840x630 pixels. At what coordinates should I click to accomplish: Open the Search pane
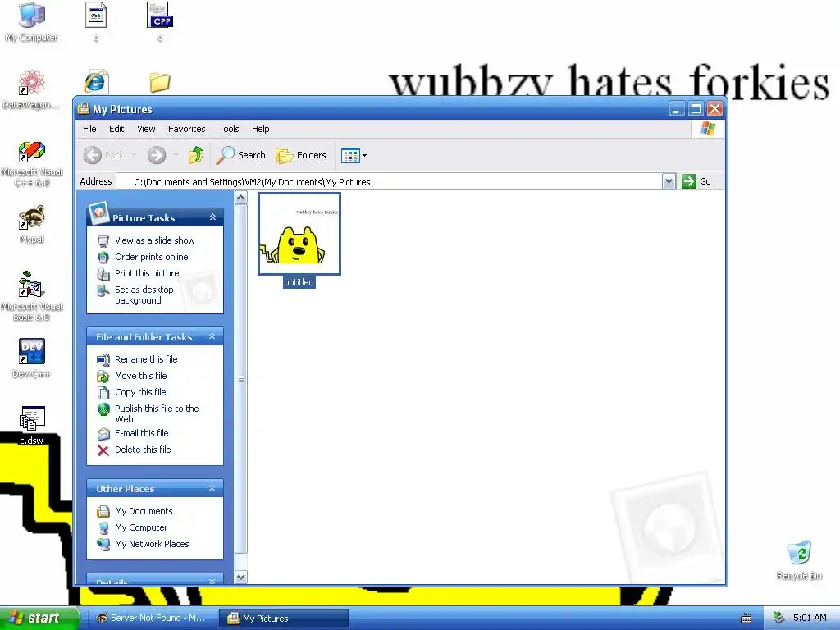(x=240, y=155)
